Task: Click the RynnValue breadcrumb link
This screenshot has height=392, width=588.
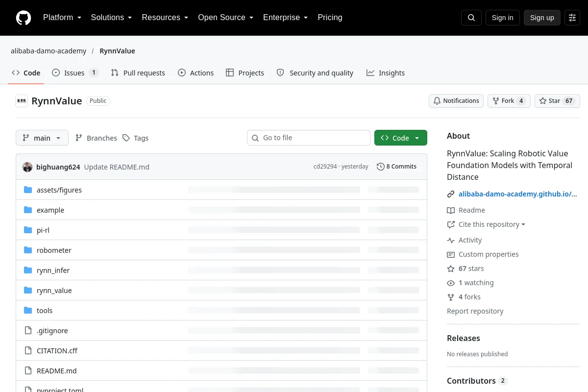Action: tap(117, 51)
